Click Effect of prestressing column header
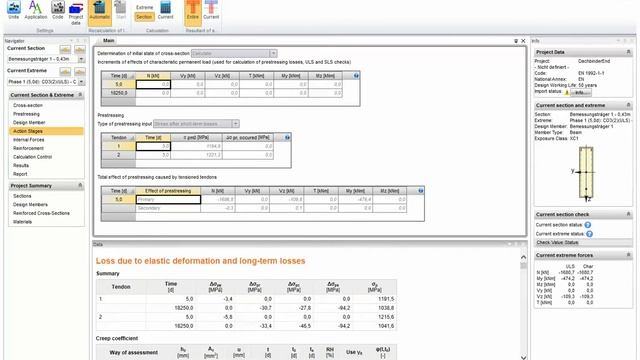The width and height of the screenshot is (640, 360). pyautogui.click(x=168, y=191)
